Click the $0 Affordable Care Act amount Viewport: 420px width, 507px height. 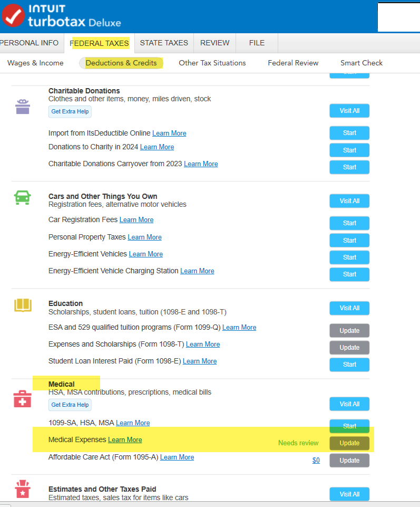(x=316, y=461)
